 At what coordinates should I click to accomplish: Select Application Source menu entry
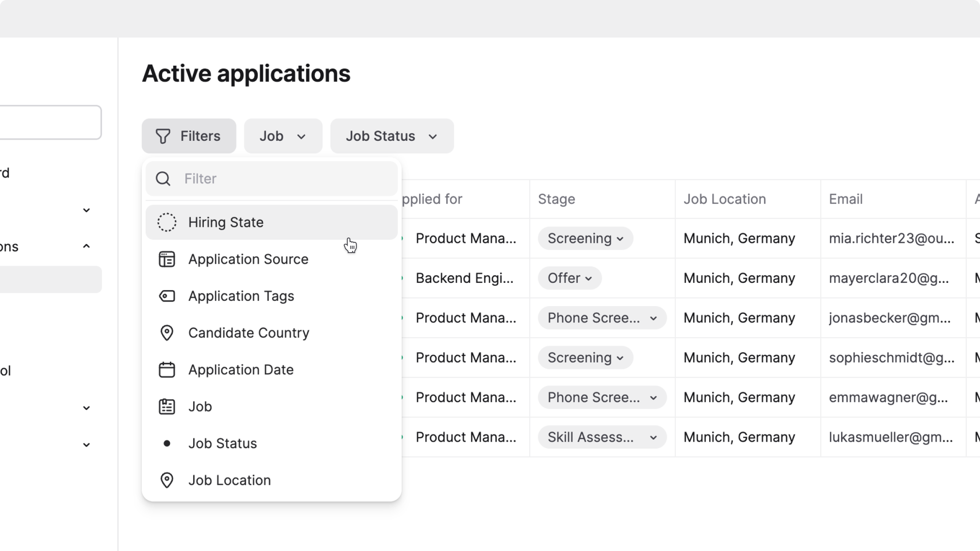248,259
